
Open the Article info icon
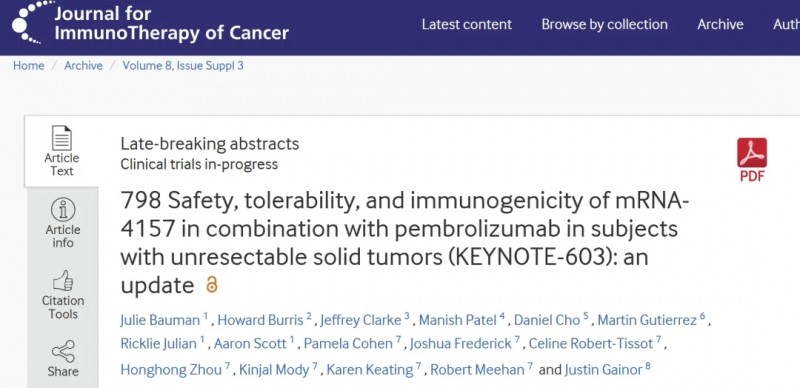[x=63, y=210]
